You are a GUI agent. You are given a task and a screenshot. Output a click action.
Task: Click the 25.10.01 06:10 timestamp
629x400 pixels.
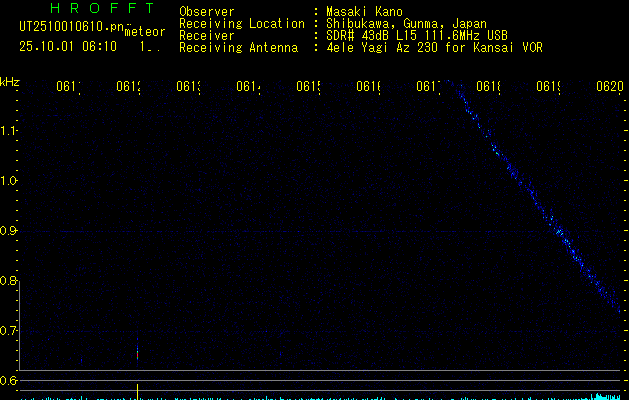67,46
